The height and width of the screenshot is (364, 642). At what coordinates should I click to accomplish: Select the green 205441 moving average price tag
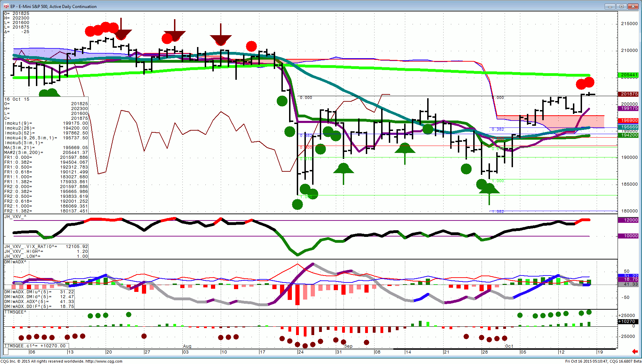[628, 75]
